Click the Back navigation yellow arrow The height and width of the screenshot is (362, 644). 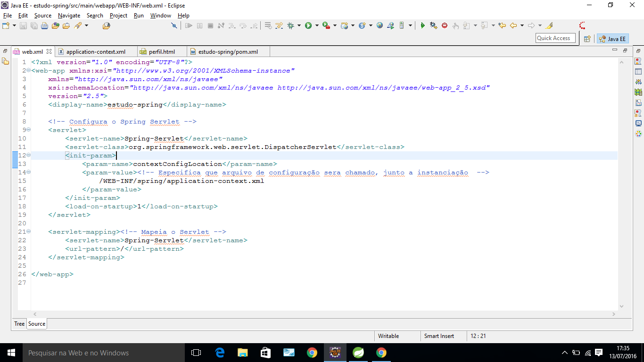513,25
